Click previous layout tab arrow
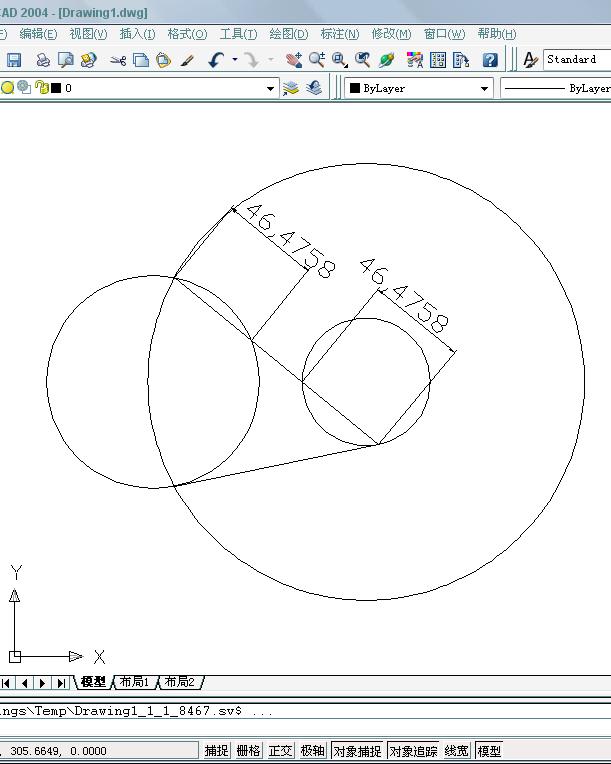 [x=24, y=683]
